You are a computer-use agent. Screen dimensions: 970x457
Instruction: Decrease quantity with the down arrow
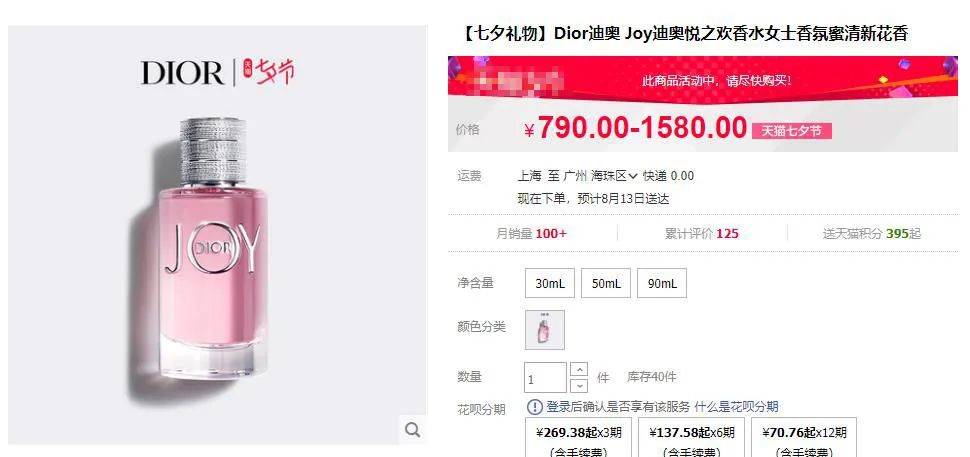coord(579,385)
